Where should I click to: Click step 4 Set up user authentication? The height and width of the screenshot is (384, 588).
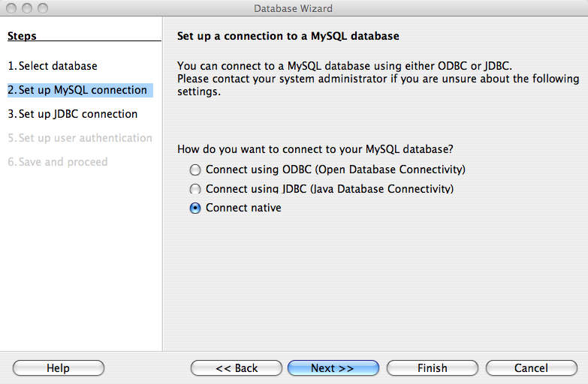click(x=80, y=138)
